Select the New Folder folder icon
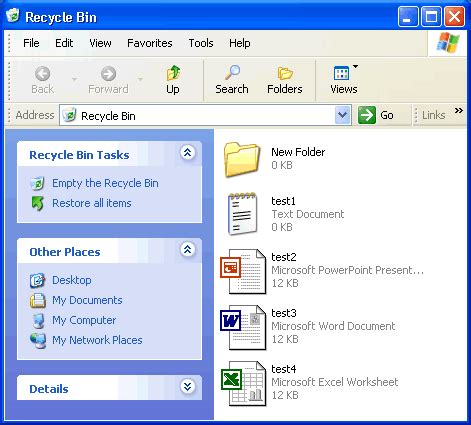 [x=242, y=159]
